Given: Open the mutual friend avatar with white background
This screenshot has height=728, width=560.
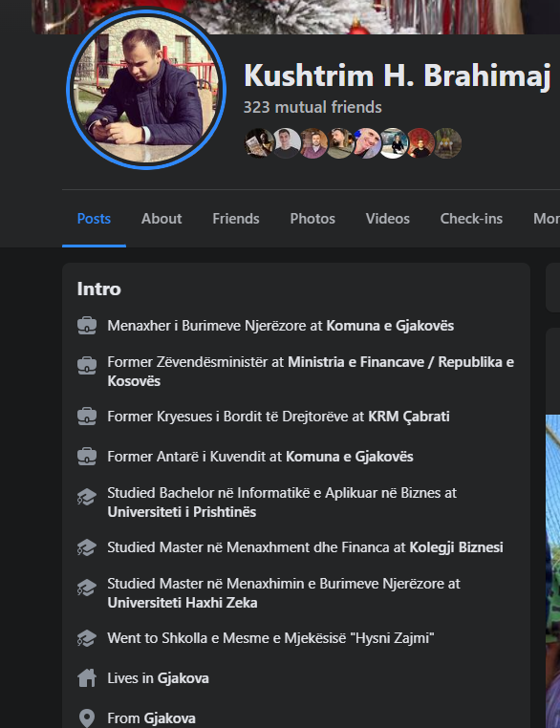Looking at the screenshot, I should (394, 143).
